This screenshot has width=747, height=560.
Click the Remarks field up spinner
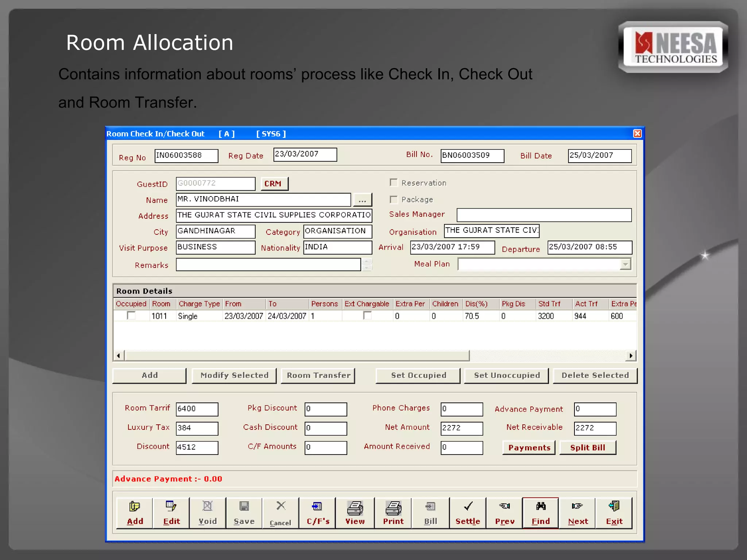[x=367, y=261]
